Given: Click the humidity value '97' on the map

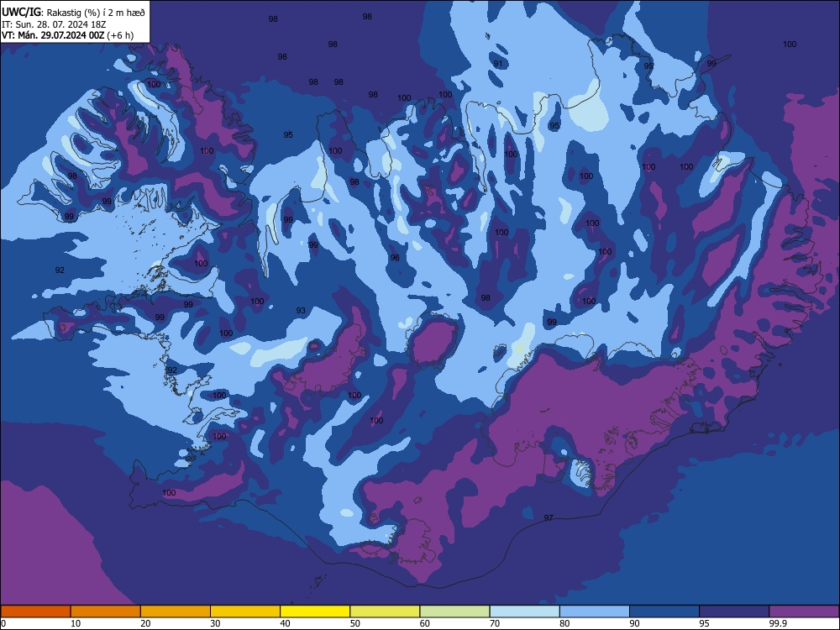Looking at the screenshot, I should click(x=549, y=518).
